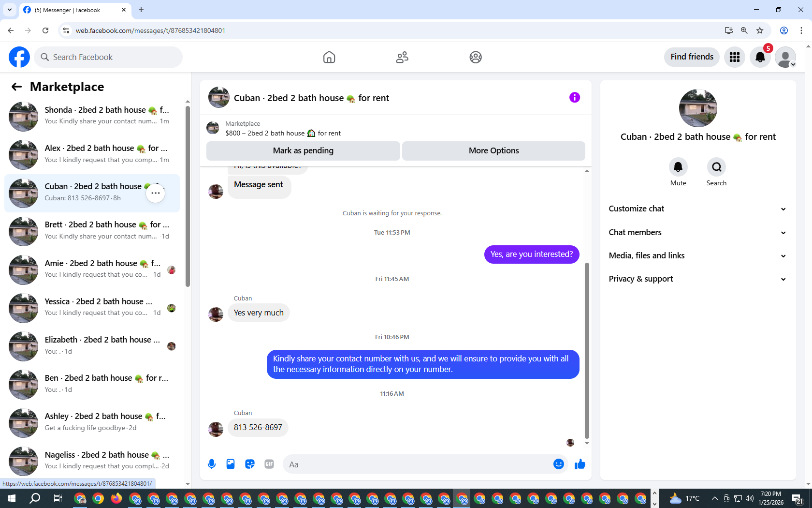Image resolution: width=812 pixels, height=508 pixels.
Task: Open the emoji picker
Action: click(559, 464)
